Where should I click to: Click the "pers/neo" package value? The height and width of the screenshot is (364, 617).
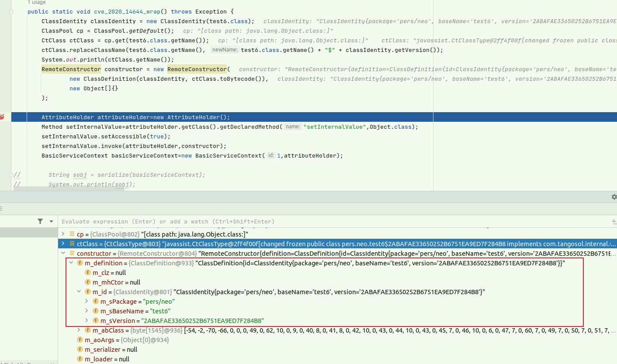159,301
